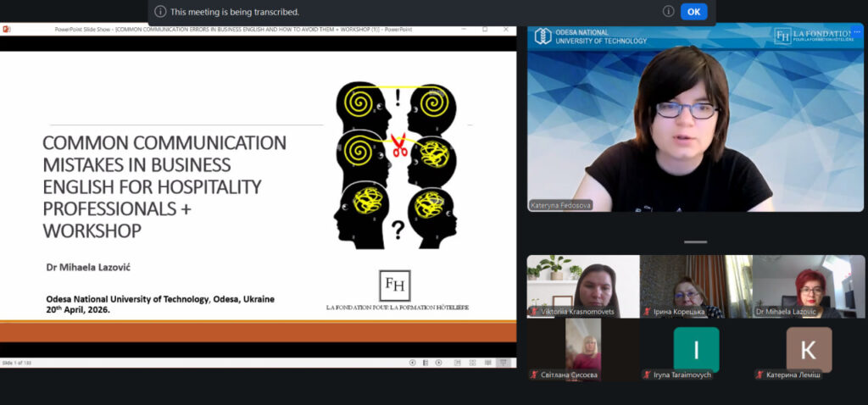Click OK on the transcription notice

pyautogui.click(x=693, y=12)
